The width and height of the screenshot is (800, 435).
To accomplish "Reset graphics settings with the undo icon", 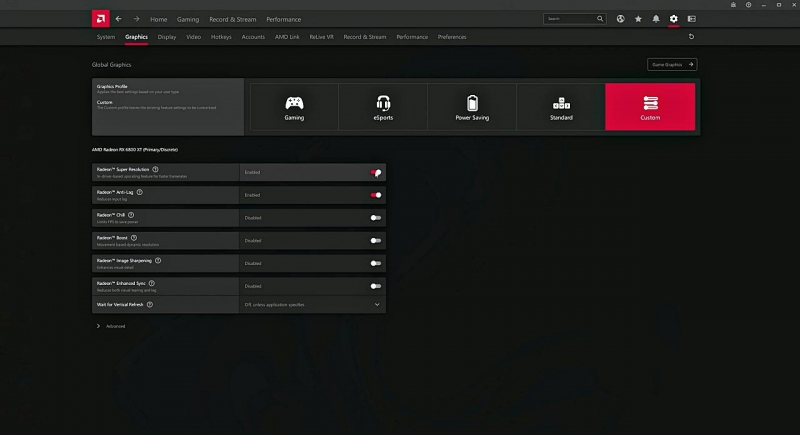I will (x=691, y=37).
